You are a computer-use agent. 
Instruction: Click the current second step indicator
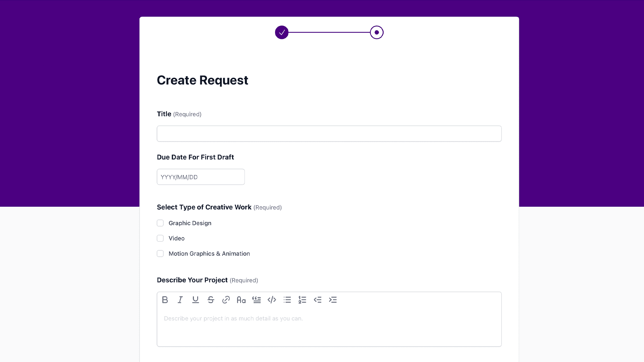(x=377, y=33)
